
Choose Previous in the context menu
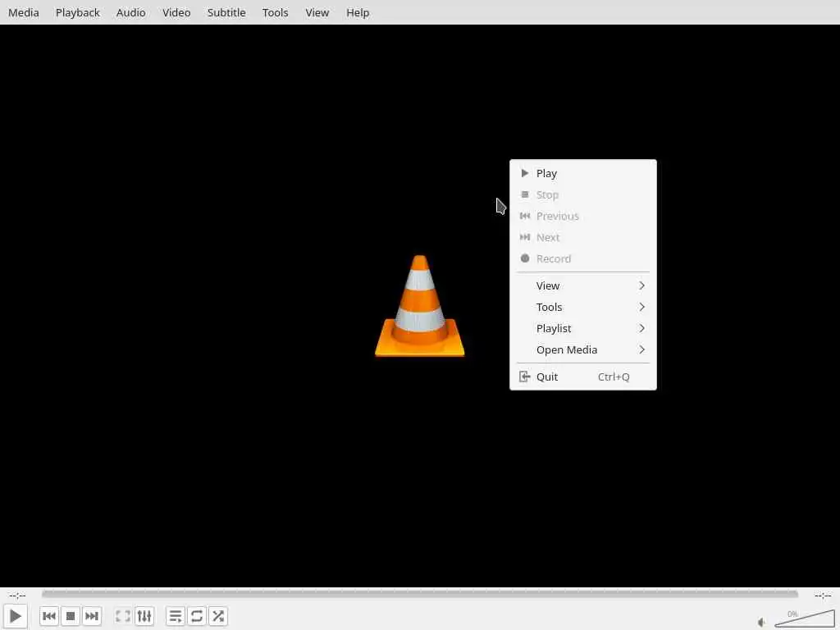(x=583, y=216)
